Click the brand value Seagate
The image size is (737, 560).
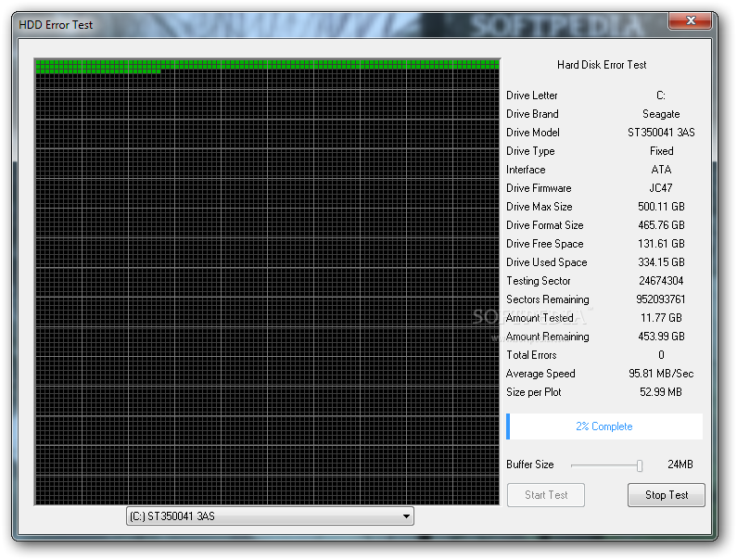[661, 114]
